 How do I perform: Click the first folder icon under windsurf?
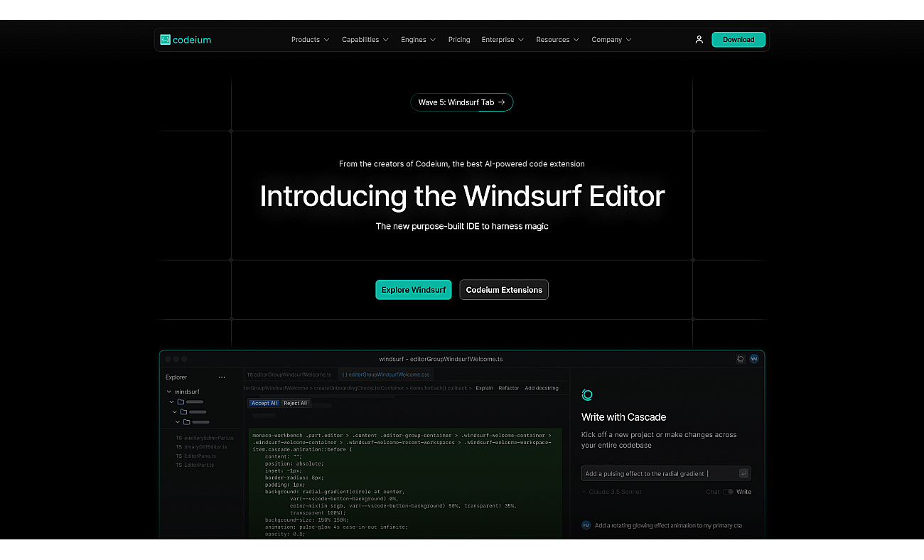click(181, 402)
